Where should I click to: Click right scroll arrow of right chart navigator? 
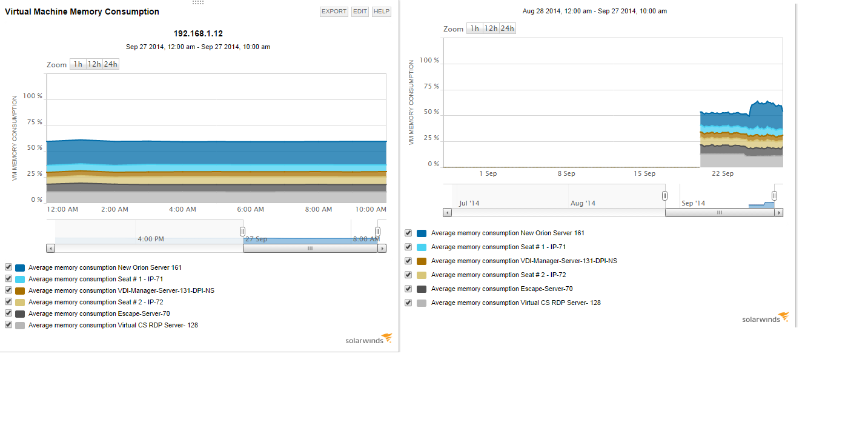click(779, 213)
